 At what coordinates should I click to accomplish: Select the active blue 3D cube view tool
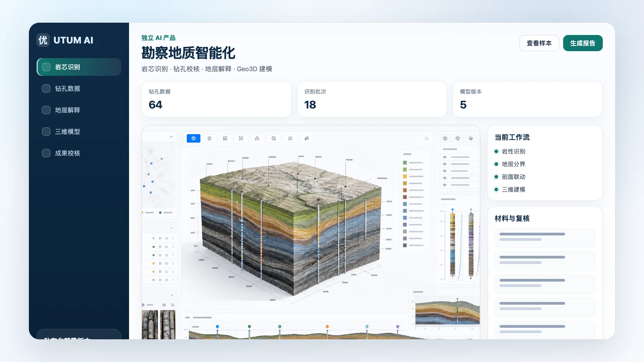pyautogui.click(x=193, y=138)
